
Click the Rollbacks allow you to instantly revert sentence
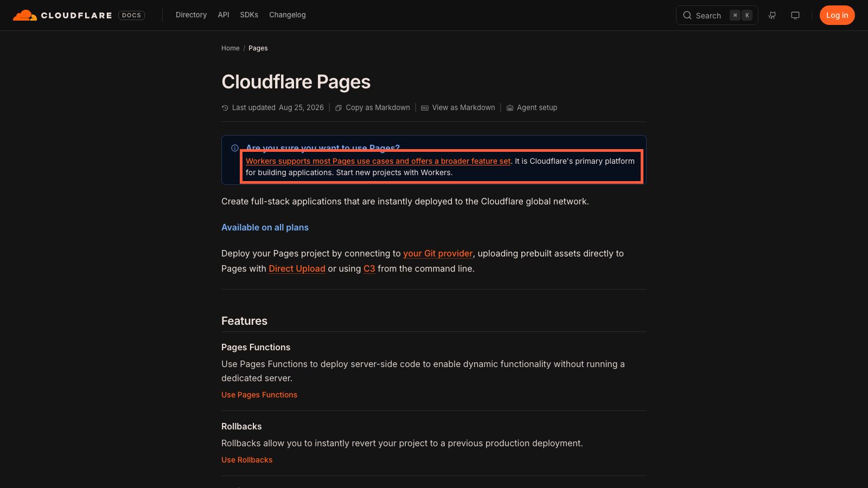click(x=402, y=443)
